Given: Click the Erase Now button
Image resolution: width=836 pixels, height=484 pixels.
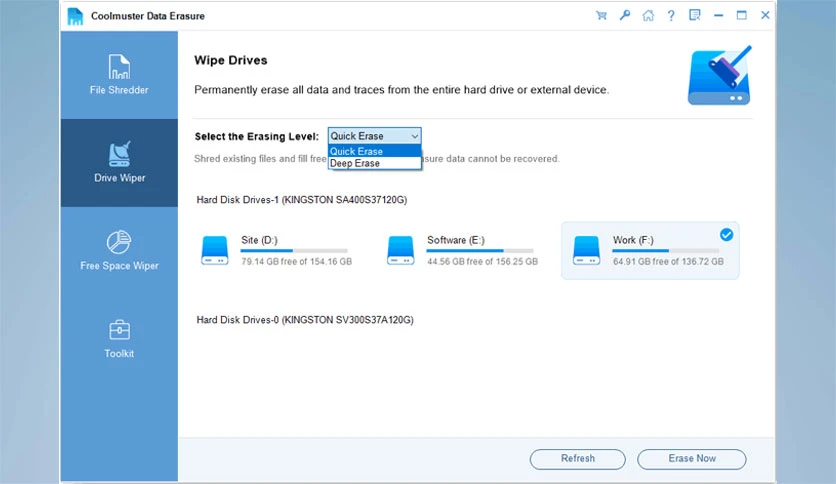Looking at the screenshot, I should pos(692,459).
